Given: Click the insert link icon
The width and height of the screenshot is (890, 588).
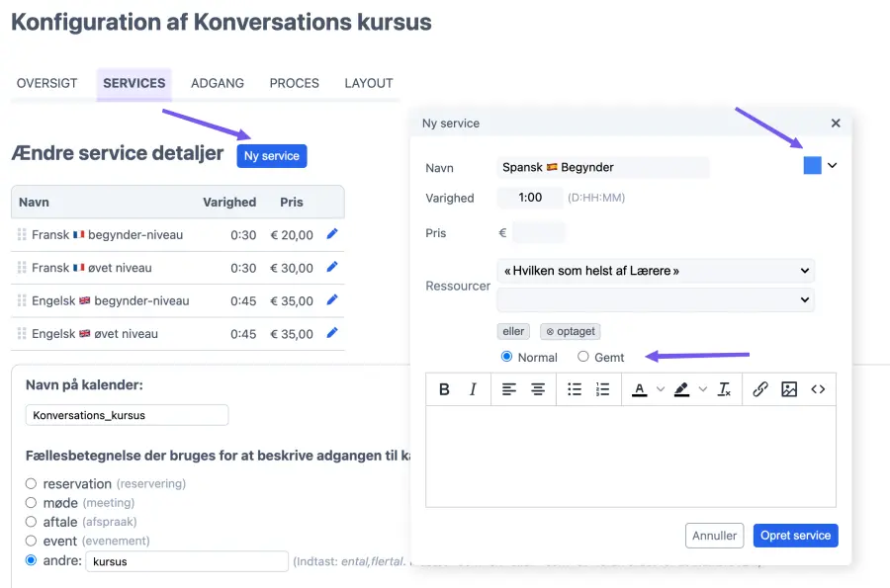Looking at the screenshot, I should coord(759,389).
